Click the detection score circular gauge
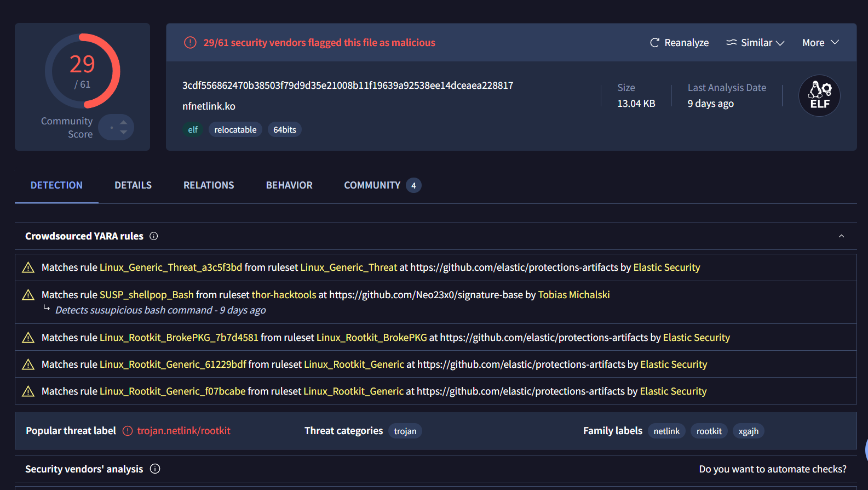Viewport: 868px width, 490px height. click(x=82, y=71)
